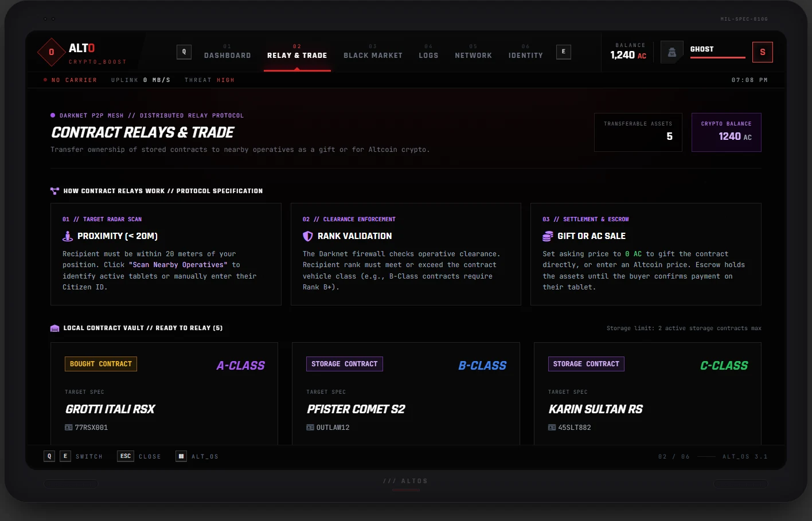Select the Grotti Itali RSX contract card
This screenshot has height=521, width=812.
164,393
